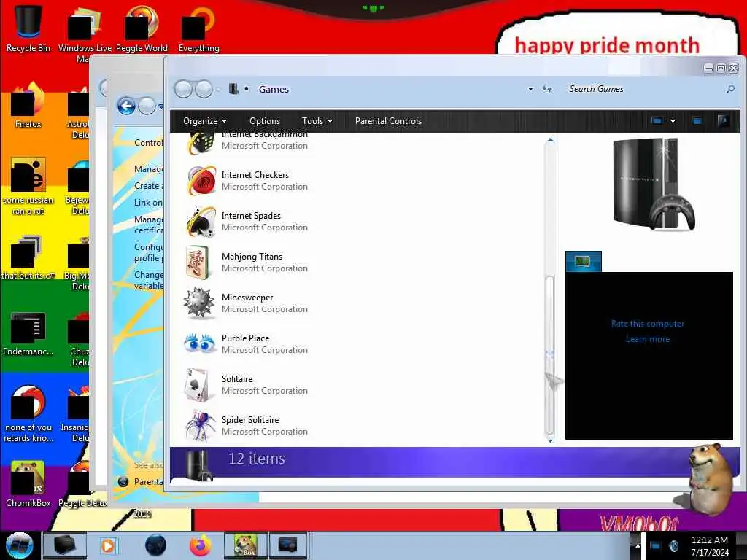Viewport: 747px width, 560px height.
Task: Click the search magnifier in Games window
Action: (x=729, y=89)
